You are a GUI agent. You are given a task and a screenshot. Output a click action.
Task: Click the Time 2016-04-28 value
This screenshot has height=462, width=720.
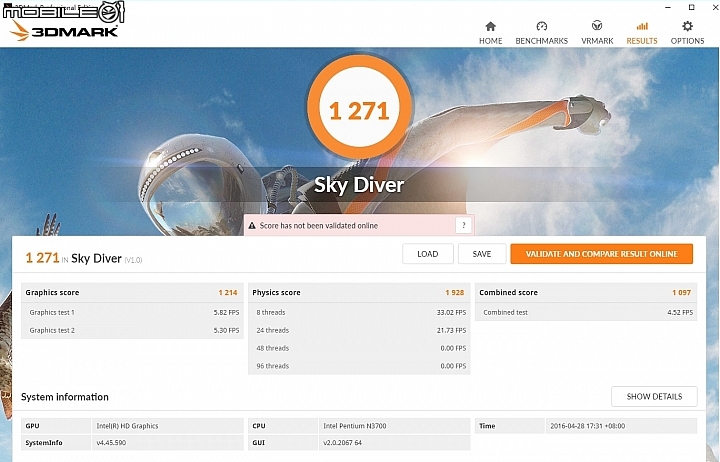(x=587, y=426)
